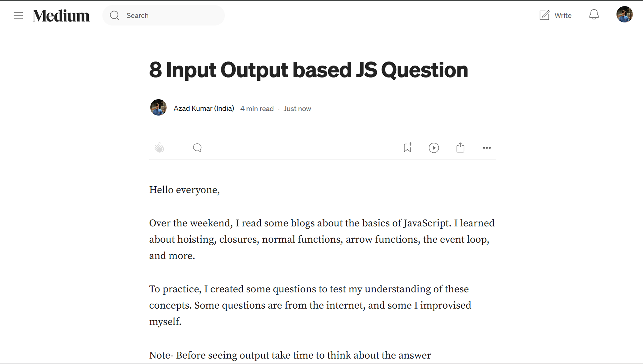Open the responses comment bubble

point(197,148)
